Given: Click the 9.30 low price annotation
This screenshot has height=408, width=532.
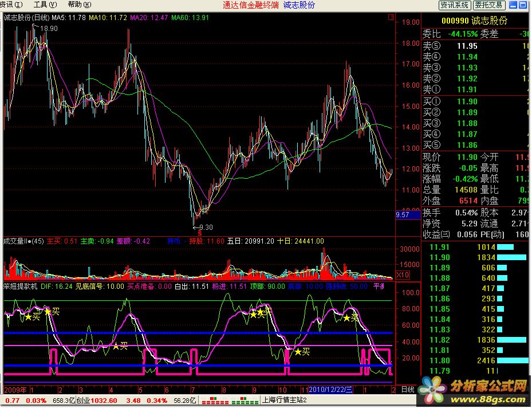Looking at the screenshot, I should point(206,227).
